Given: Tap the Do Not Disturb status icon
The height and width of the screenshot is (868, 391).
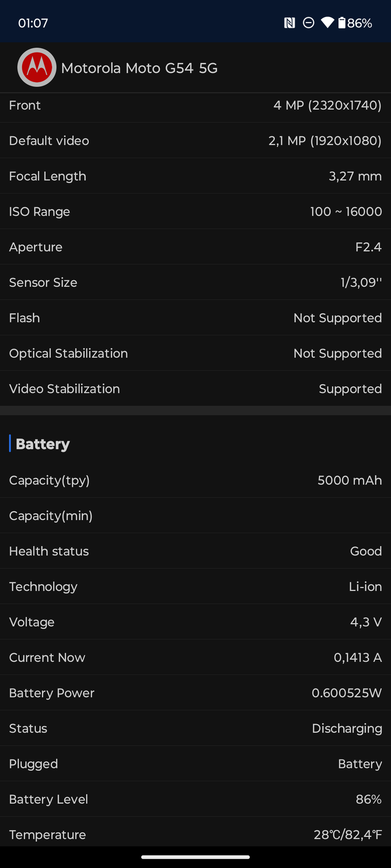Looking at the screenshot, I should coord(309,23).
